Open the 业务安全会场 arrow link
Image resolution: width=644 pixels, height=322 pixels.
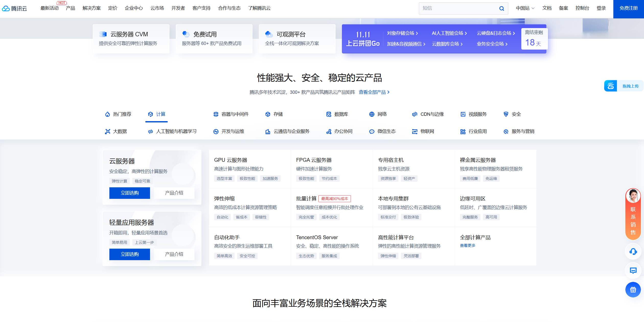pos(492,44)
